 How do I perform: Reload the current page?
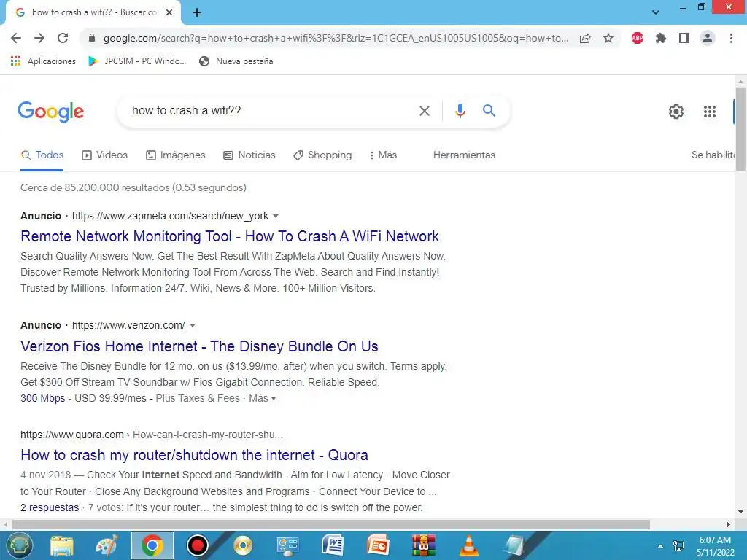(x=63, y=38)
